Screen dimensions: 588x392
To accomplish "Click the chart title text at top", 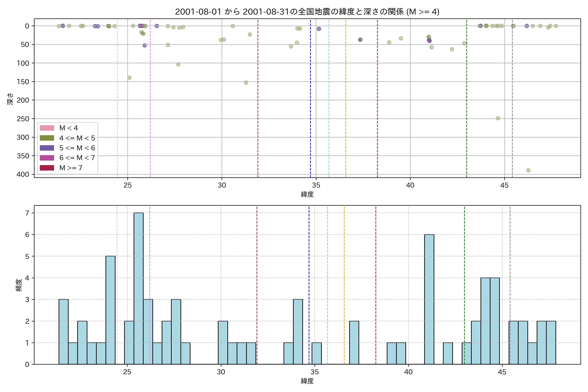I will (x=307, y=12).
